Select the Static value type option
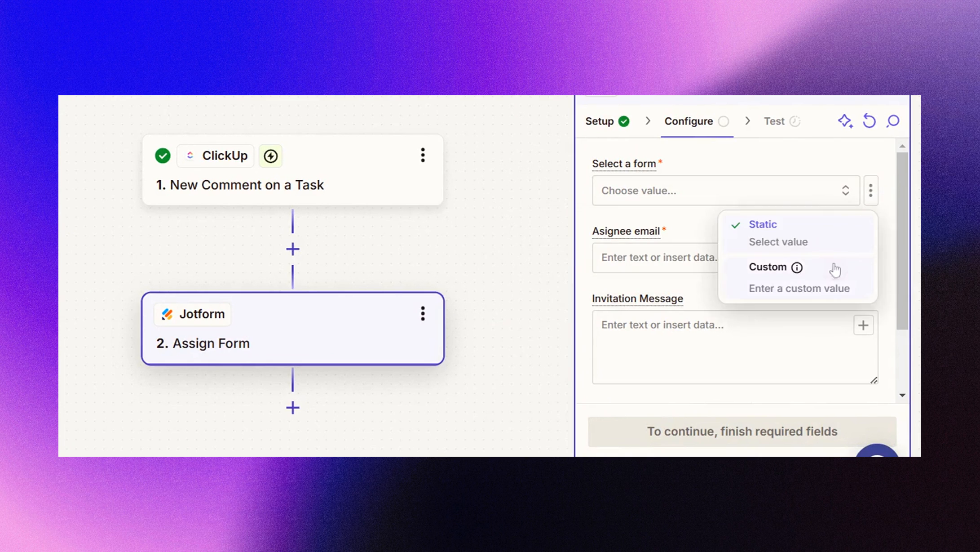 [763, 224]
